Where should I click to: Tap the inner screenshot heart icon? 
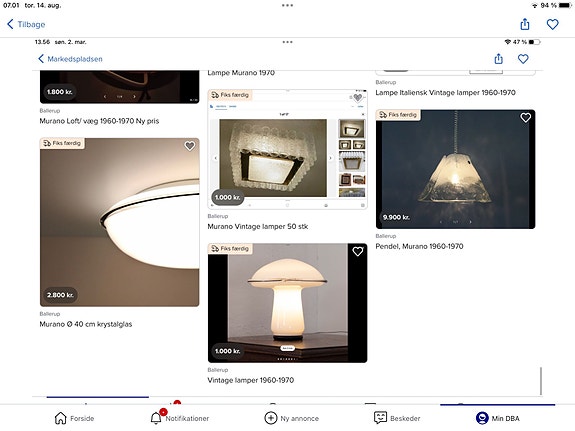point(523,59)
